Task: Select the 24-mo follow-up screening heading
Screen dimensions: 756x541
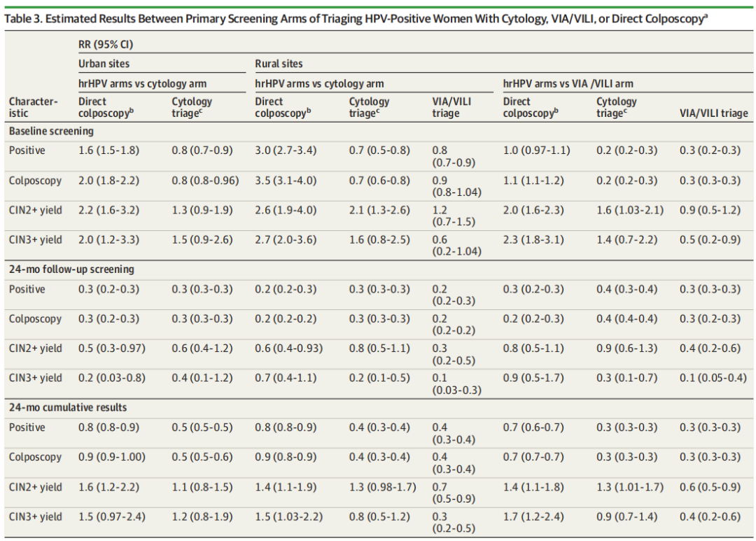Action: (x=71, y=269)
